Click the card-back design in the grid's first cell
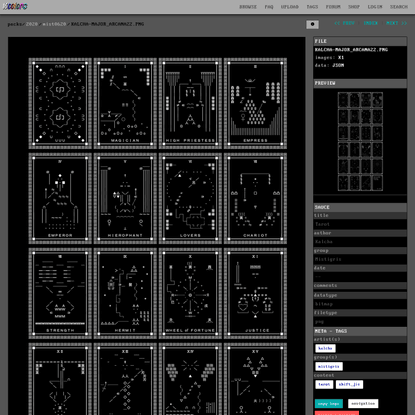The height and width of the screenshot is (415, 415). 60,103
